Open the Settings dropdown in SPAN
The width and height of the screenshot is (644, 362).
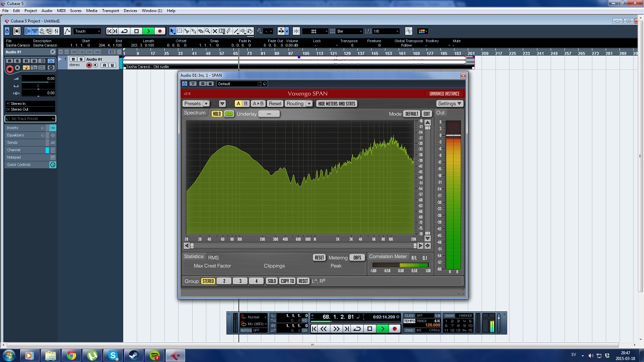[x=449, y=104]
